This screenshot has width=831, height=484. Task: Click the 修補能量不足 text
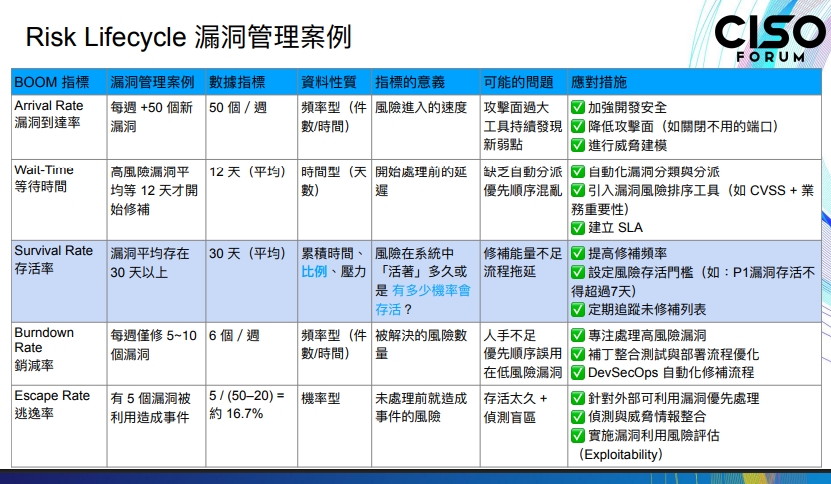[523, 253]
